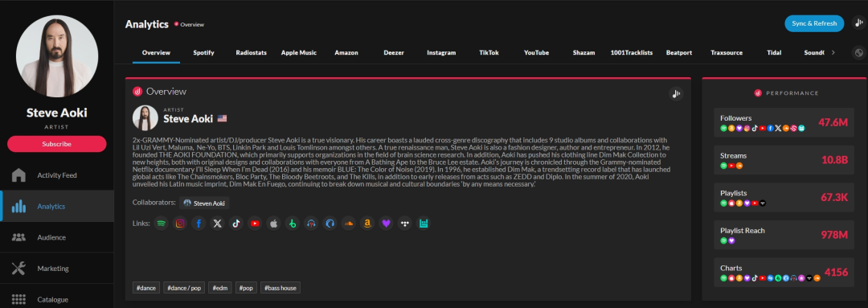Click the music icon in Overview panel corner

(675, 93)
